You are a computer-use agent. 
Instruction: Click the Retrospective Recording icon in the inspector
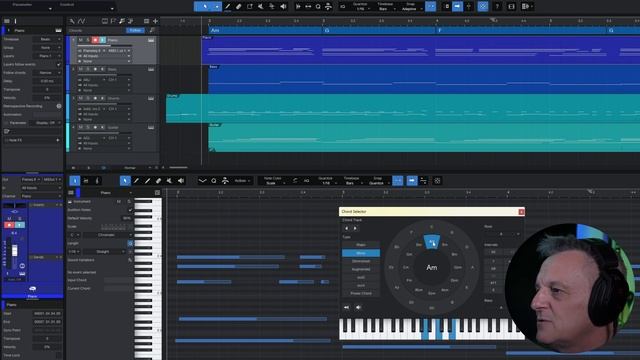coord(59,106)
